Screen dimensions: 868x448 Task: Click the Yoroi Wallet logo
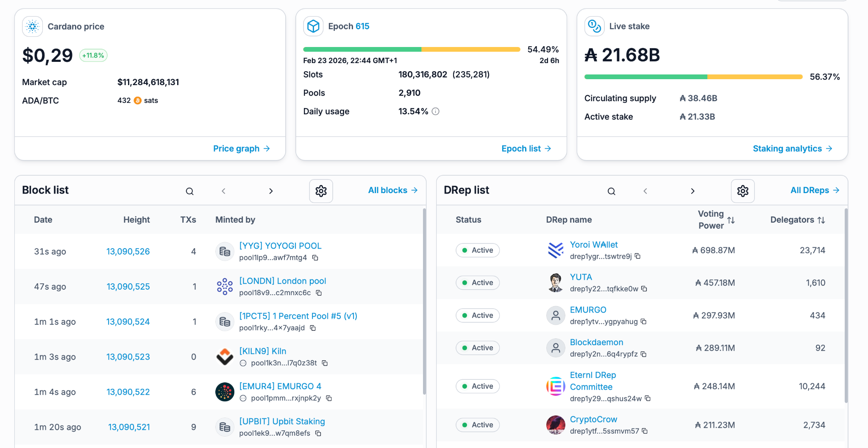click(x=556, y=250)
